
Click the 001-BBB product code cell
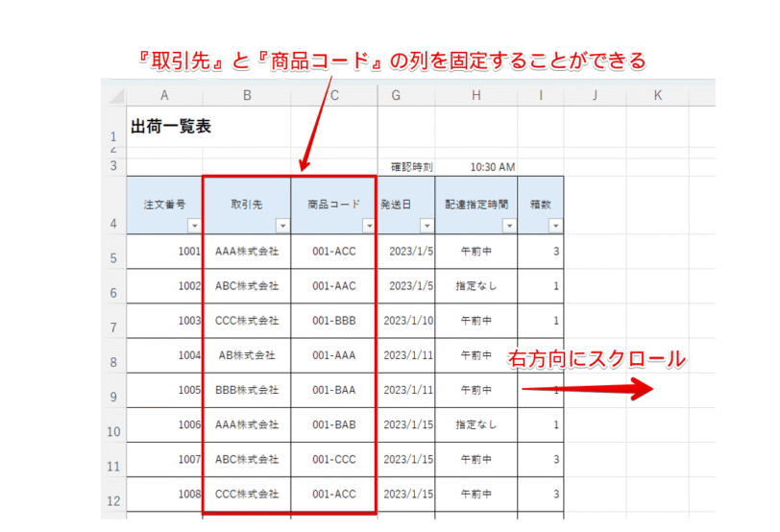pos(333,321)
